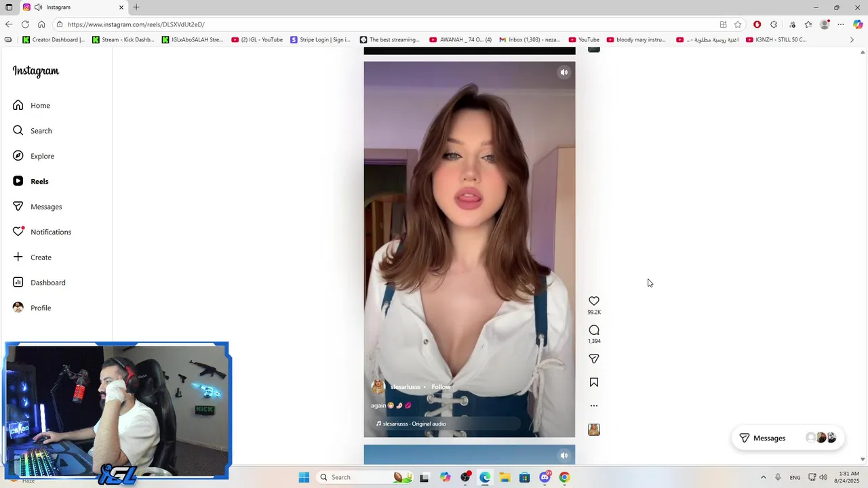The width and height of the screenshot is (868, 488).
Task: Open the floating Messages button
Action: [x=787, y=438]
